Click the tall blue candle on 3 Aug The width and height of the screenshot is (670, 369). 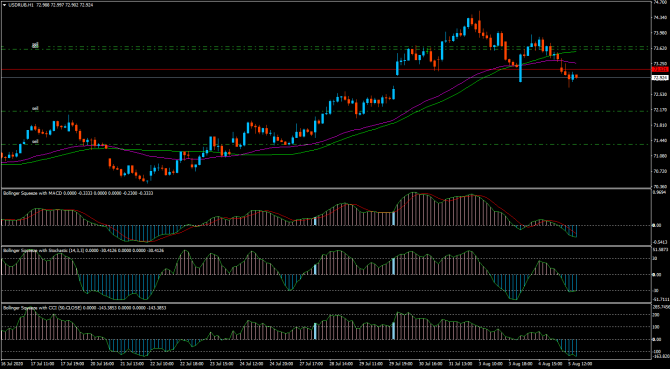pos(521,67)
